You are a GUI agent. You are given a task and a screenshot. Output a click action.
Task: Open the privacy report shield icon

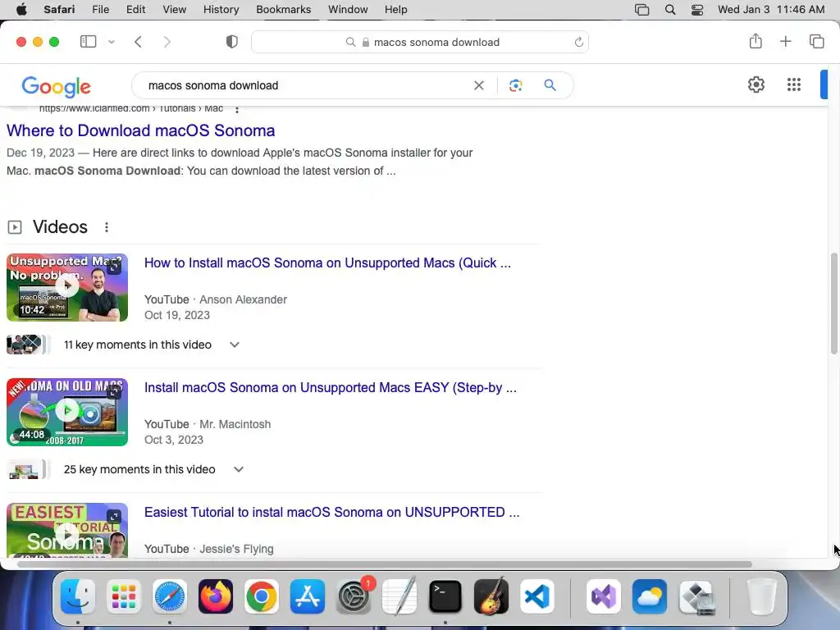tap(232, 42)
